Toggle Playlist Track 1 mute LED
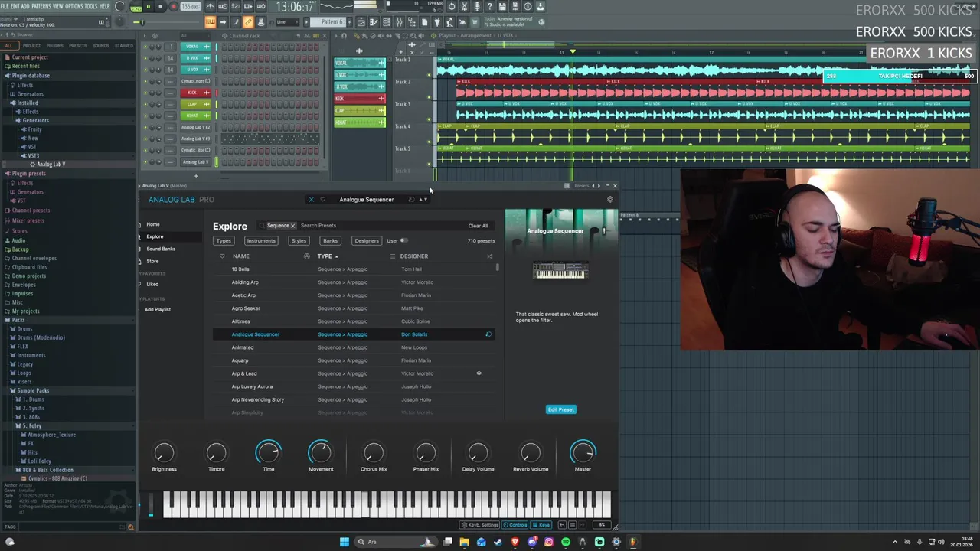The height and width of the screenshot is (551, 980). coord(429,75)
